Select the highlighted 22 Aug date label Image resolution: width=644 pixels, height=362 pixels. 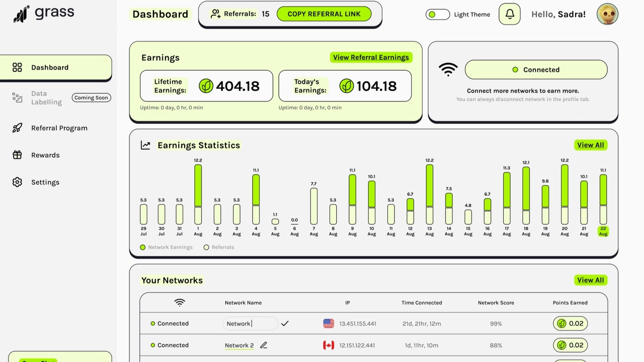click(603, 231)
